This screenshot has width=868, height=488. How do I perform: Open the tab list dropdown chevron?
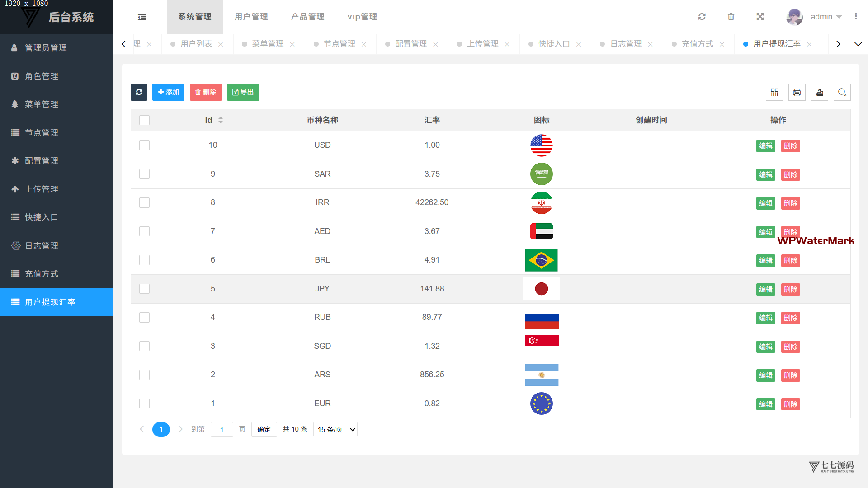click(x=858, y=44)
